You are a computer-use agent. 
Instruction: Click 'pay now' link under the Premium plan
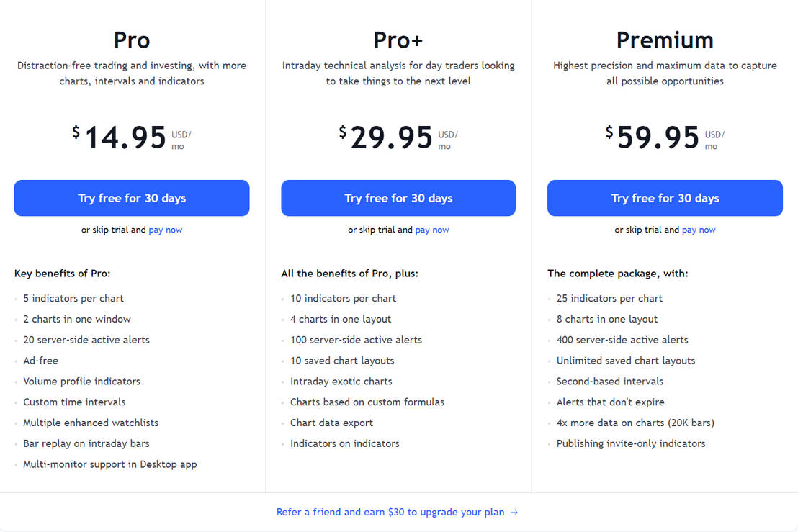coord(699,229)
